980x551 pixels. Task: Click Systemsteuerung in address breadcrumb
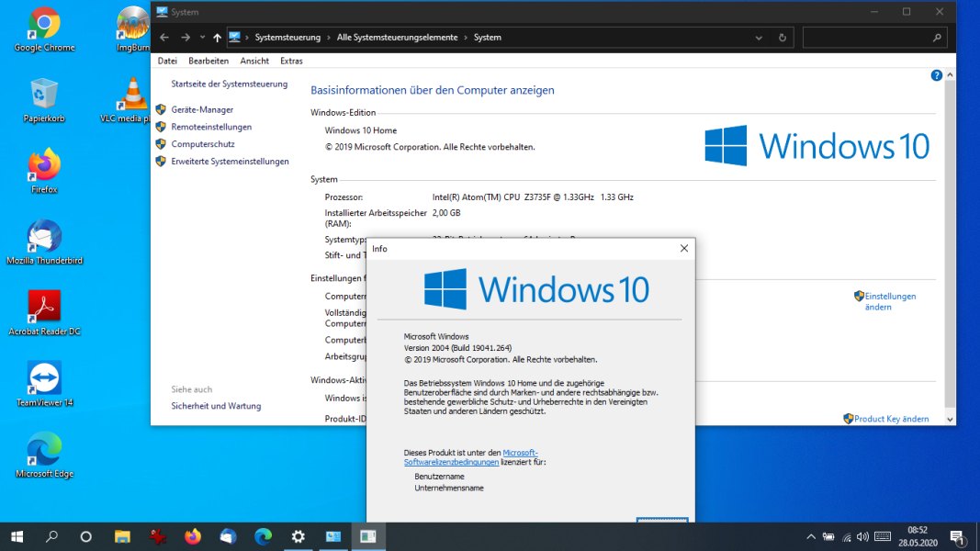pos(287,38)
